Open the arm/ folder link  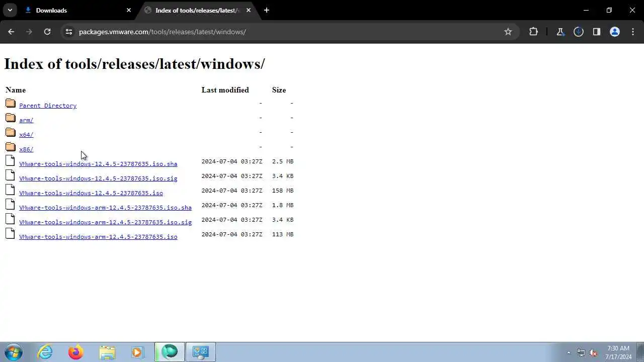click(26, 120)
